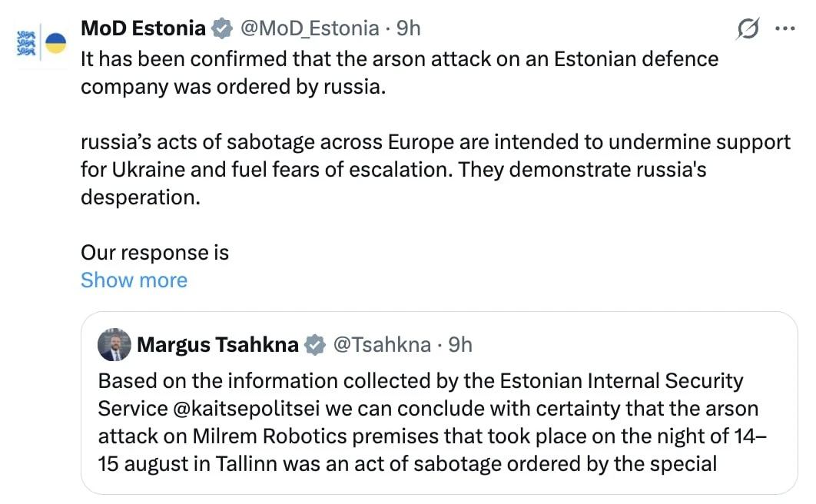Open the quoted post's 9h timestamp
Viewport: 816px width, 504px height.
coord(460,344)
